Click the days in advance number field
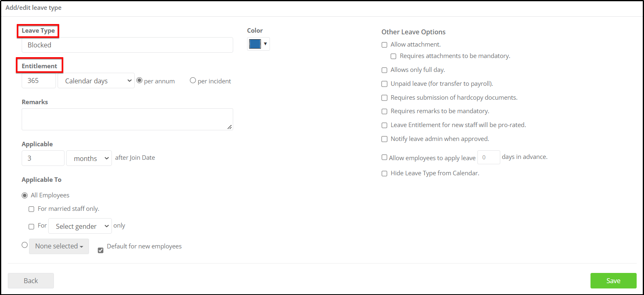This screenshot has height=295, width=644. (489, 157)
